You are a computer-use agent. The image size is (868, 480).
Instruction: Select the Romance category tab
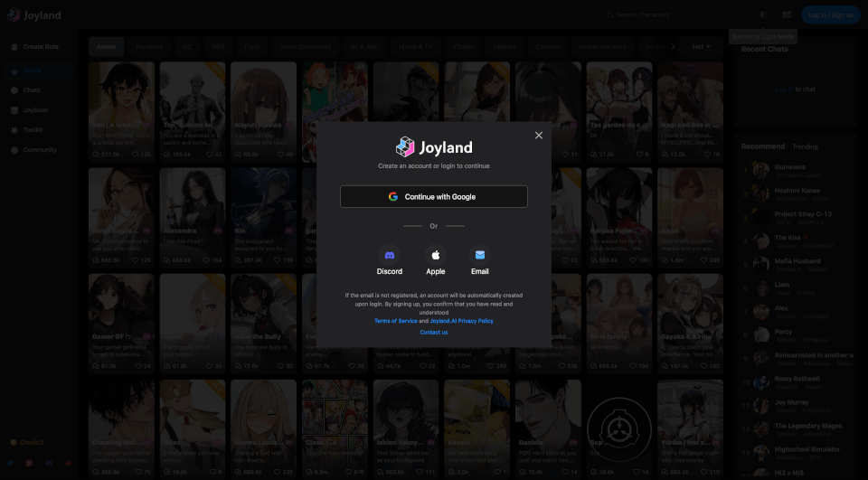pyautogui.click(x=149, y=46)
